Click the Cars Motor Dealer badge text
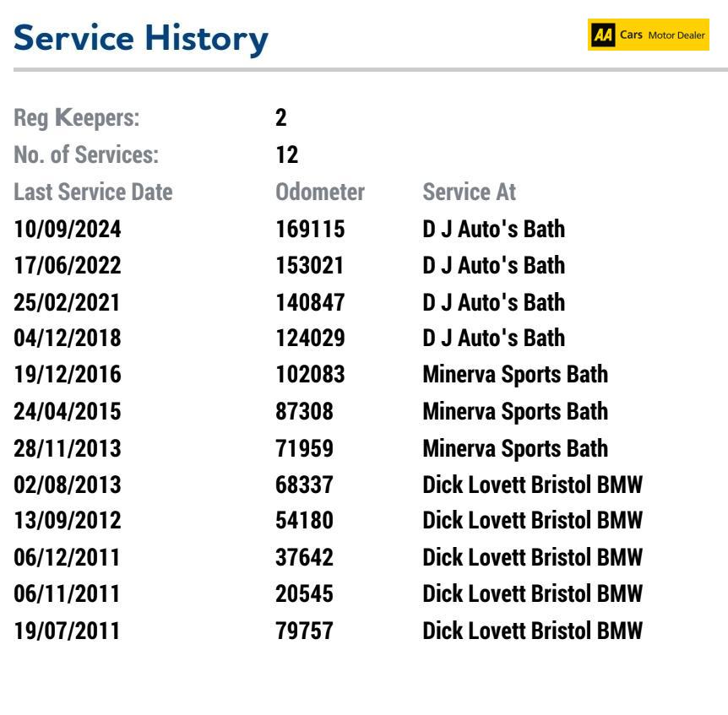Viewport: 728px width, 715px height. [x=662, y=35]
